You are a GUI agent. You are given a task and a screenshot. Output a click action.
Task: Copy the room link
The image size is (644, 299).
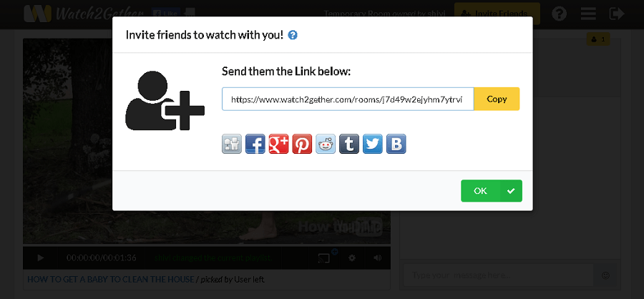[x=497, y=99]
